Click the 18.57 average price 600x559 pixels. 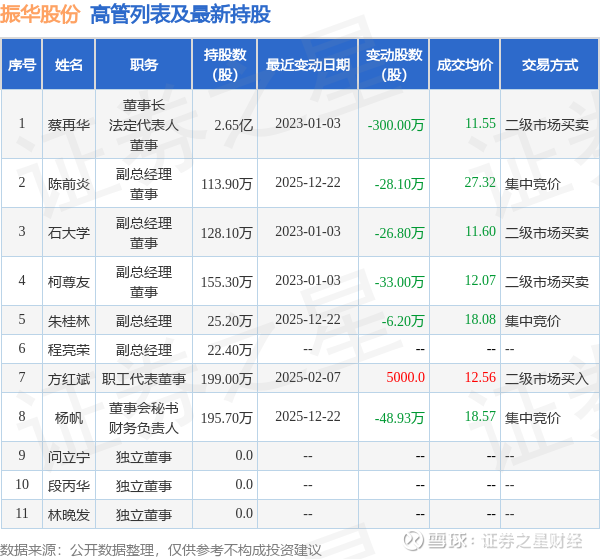tap(480, 416)
